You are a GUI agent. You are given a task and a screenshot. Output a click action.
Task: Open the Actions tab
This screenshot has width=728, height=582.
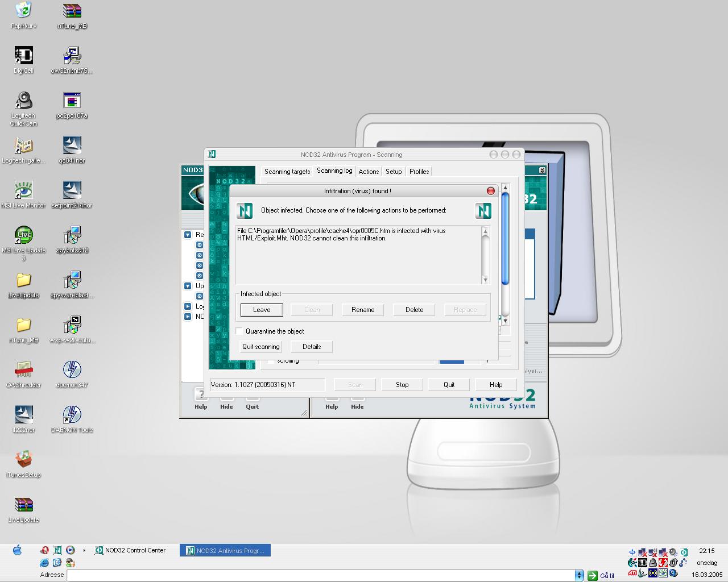(x=369, y=172)
